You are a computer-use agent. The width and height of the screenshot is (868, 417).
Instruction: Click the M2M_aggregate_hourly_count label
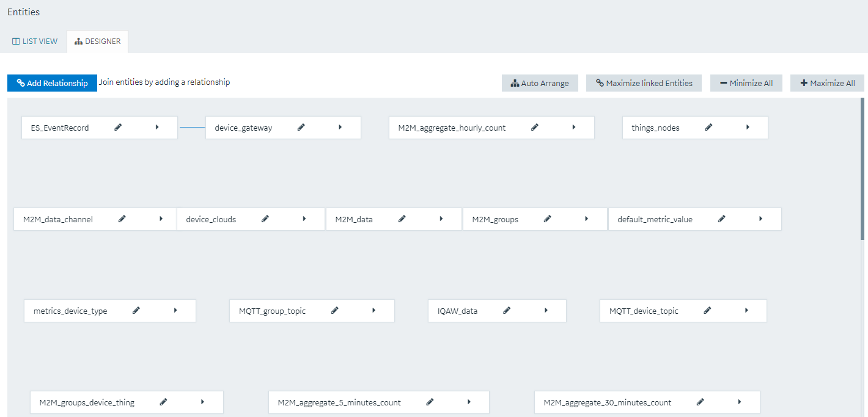[x=452, y=128]
